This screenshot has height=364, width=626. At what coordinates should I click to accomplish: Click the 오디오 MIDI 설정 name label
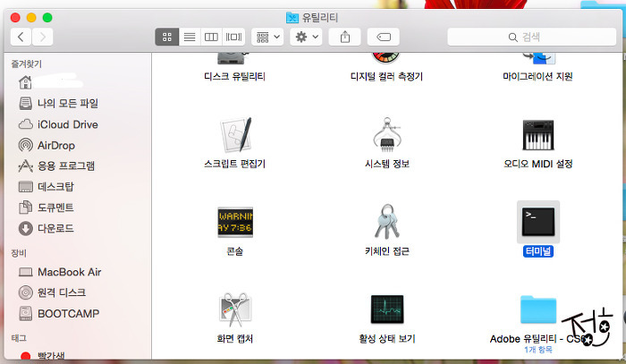point(538,164)
